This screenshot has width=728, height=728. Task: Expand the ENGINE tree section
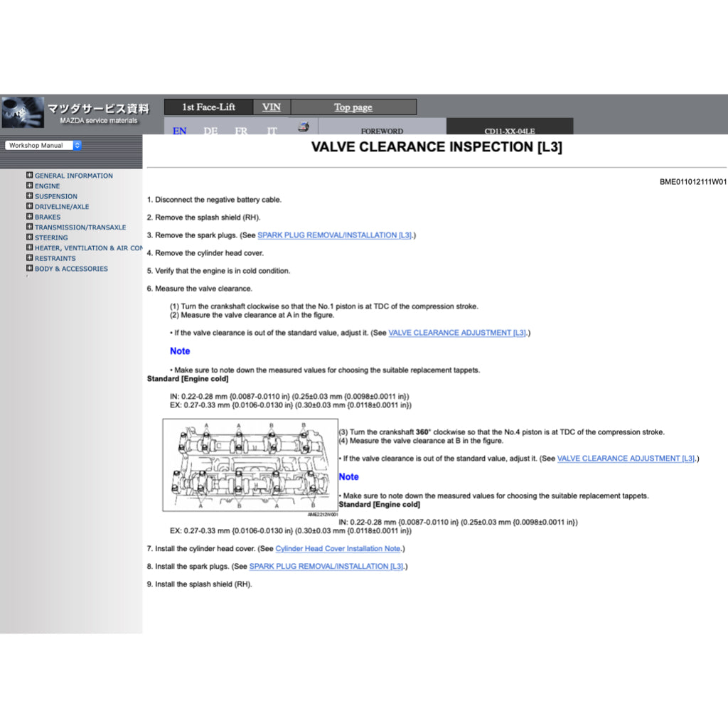[30, 186]
